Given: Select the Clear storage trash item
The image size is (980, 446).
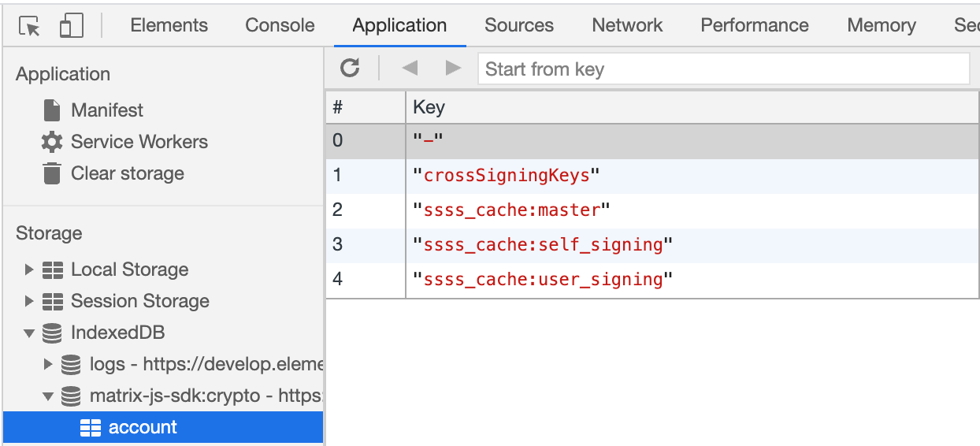Looking at the screenshot, I should pos(113,173).
